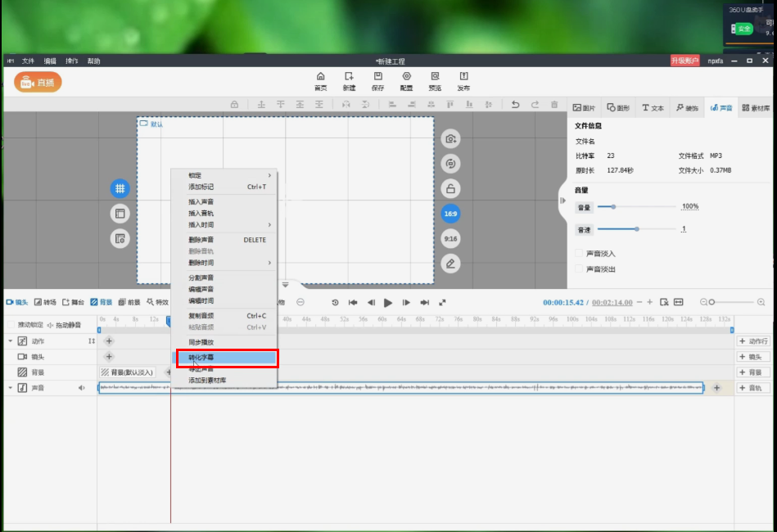Collapse the 动作 track tree arrow
The image size is (777, 532).
[11, 340]
